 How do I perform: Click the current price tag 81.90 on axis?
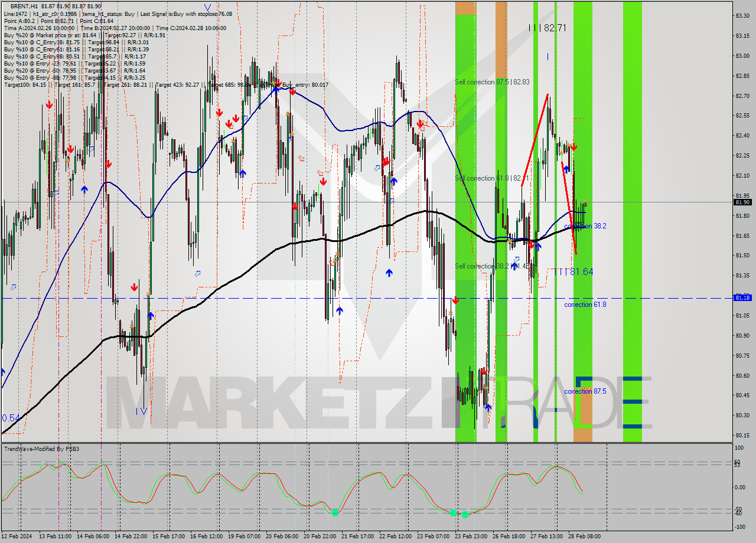[x=742, y=202]
